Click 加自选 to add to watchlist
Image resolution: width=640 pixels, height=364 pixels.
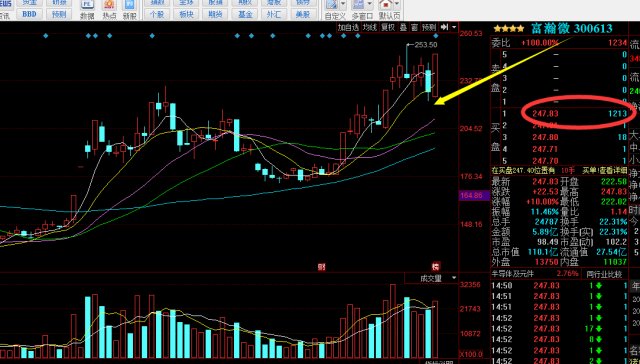click(348, 27)
